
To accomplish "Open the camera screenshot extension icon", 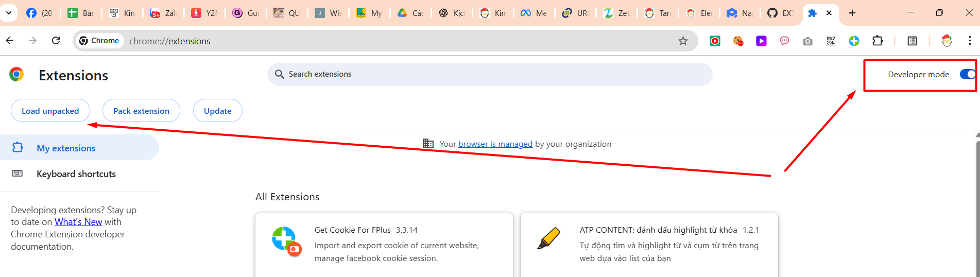I will 807,41.
